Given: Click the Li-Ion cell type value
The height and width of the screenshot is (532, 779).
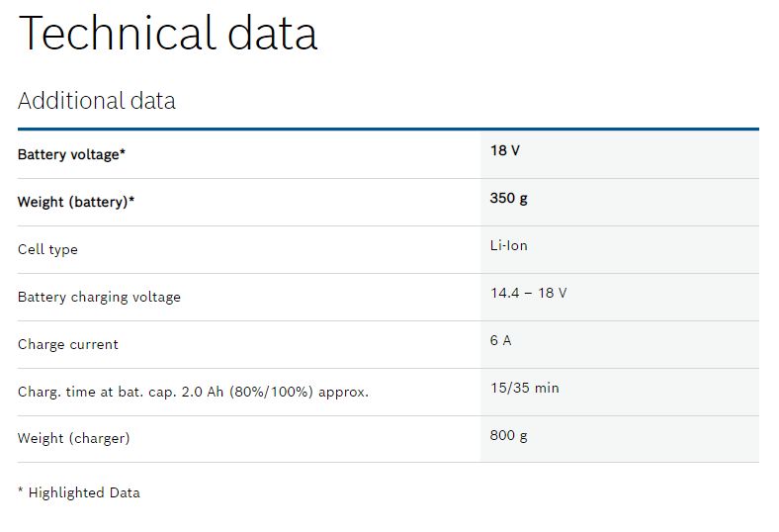Looking at the screenshot, I should [509, 245].
